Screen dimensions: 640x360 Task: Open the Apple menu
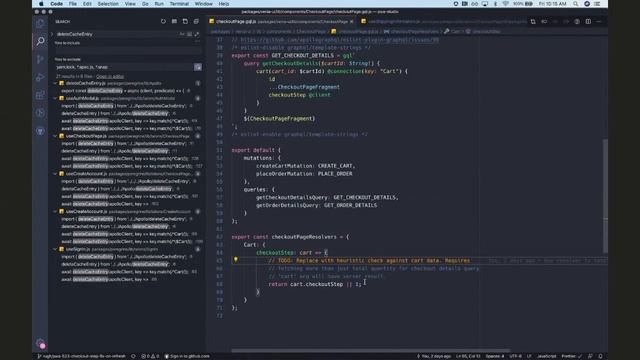pyautogui.click(x=41, y=4)
